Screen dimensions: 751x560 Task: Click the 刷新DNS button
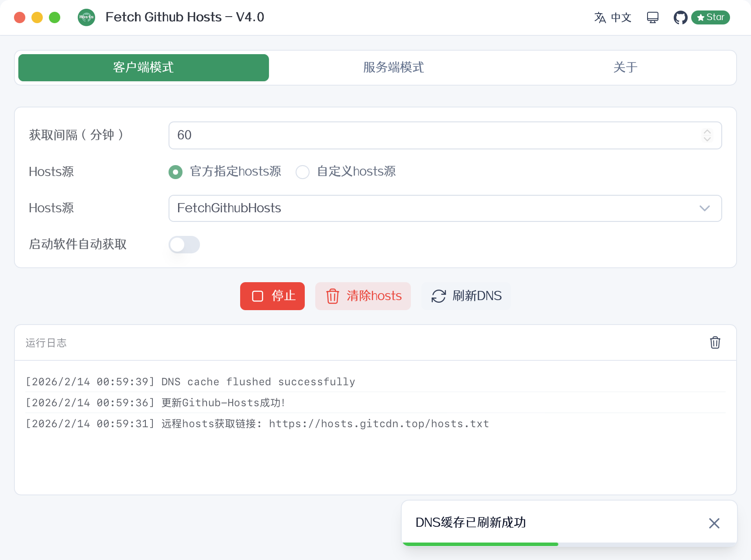click(x=466, y=296)
